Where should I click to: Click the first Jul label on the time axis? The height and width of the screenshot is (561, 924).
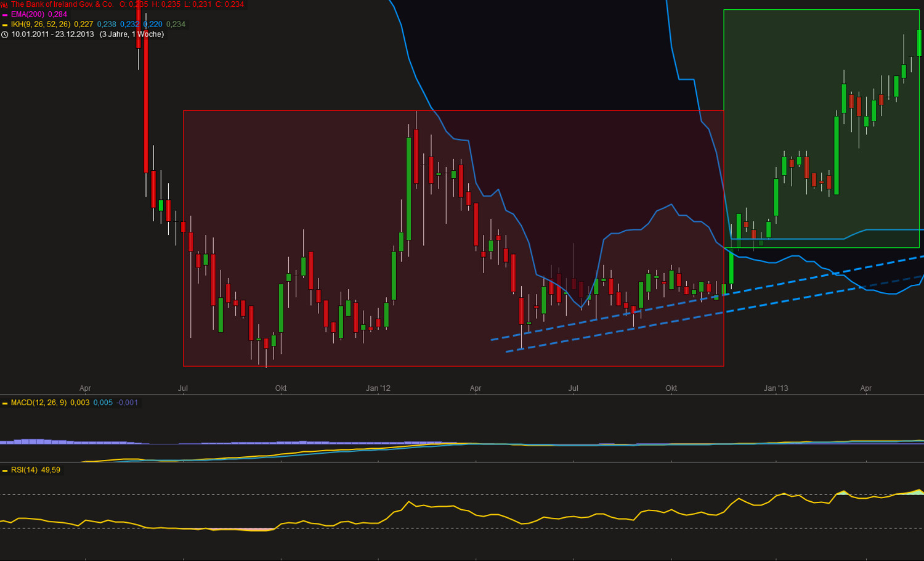point(183,388)
